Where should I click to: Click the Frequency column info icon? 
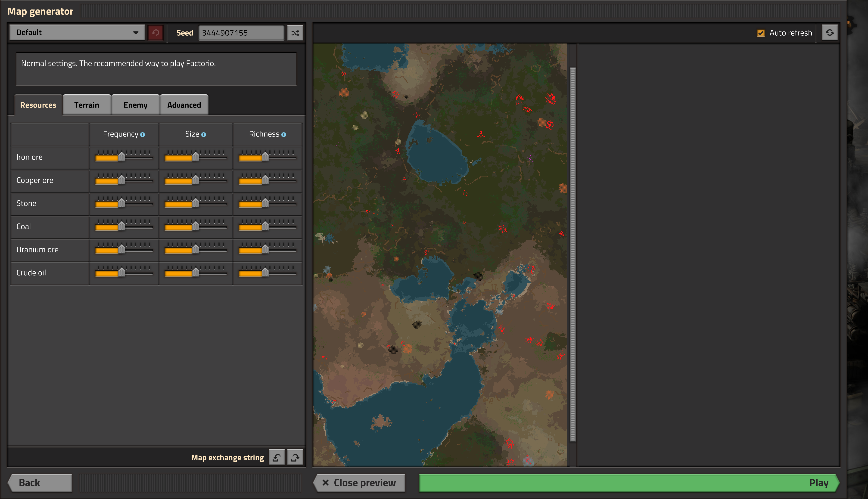pos(143,135)
